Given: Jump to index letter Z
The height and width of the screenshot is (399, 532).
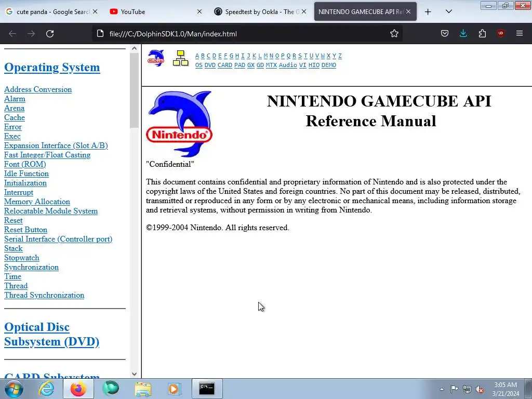Looking at the screenshot, I should pos(340,56).
